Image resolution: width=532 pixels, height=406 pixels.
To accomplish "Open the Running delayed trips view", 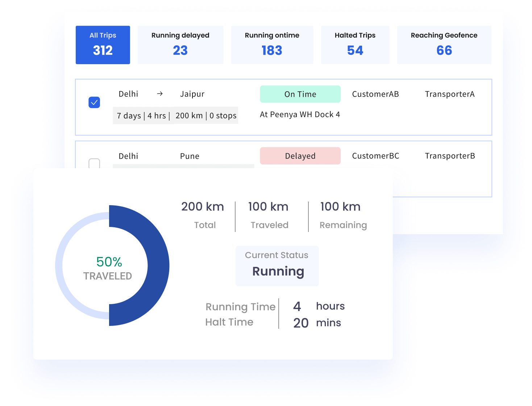I will (x=180, y=44).
